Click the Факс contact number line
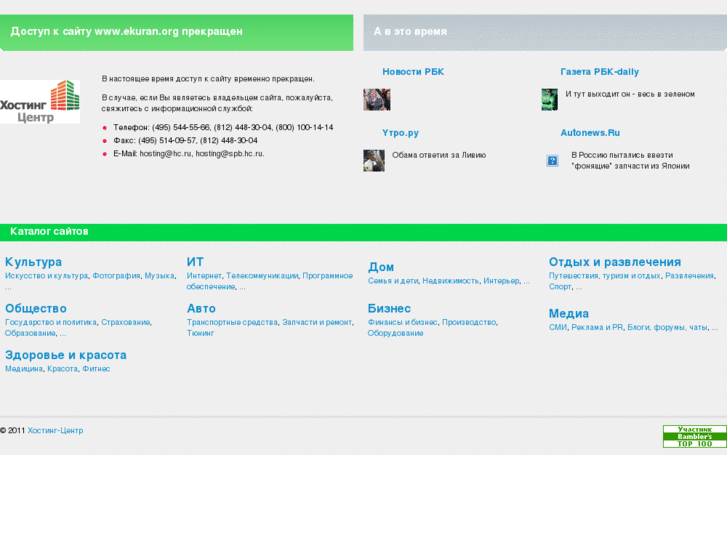Image resolution: width=727 pixels, height=545 pixels. 185,141
